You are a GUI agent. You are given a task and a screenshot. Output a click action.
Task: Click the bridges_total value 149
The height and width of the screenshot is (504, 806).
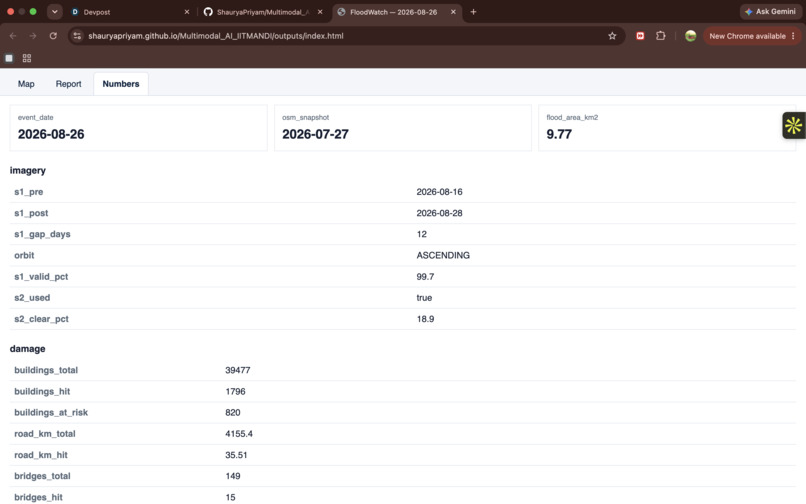[232, 476]
